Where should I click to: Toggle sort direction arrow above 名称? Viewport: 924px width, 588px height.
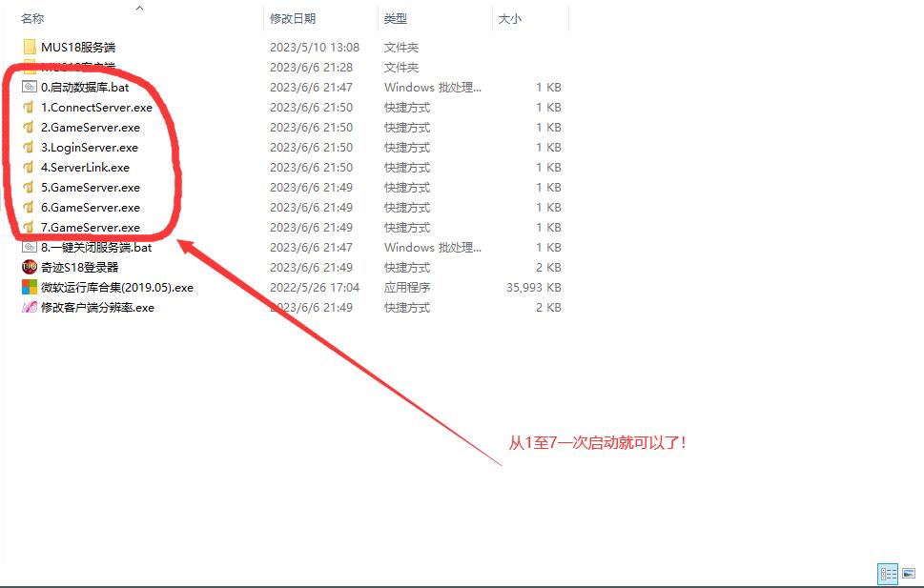click(x=139, y=8)
